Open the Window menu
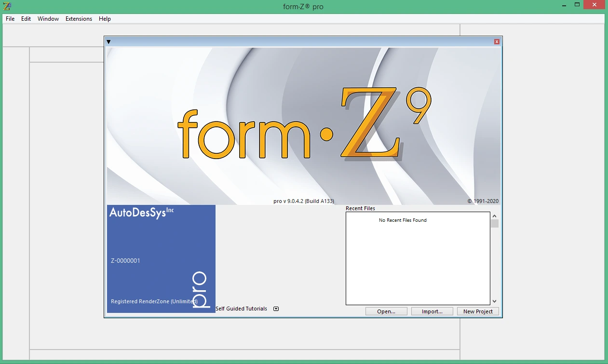 coord(48,19)
